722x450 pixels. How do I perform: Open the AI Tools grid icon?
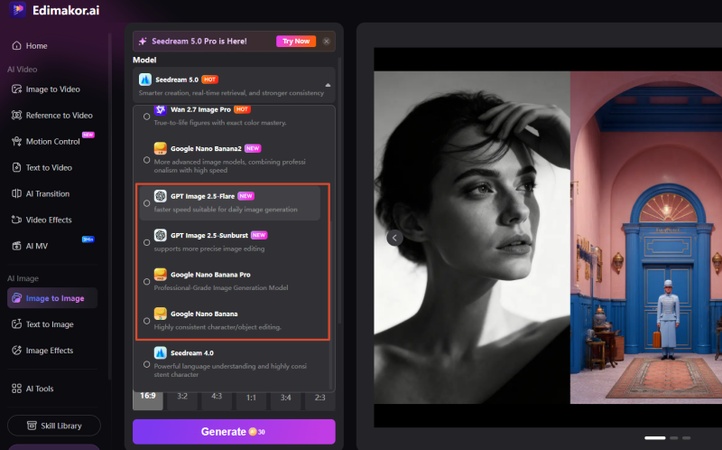click(17, 388)
